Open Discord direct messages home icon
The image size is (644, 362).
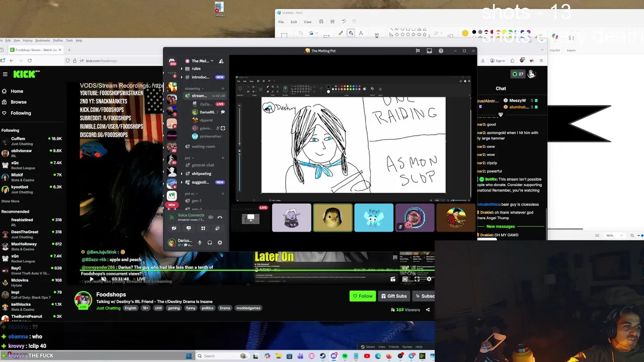point(172,61)
